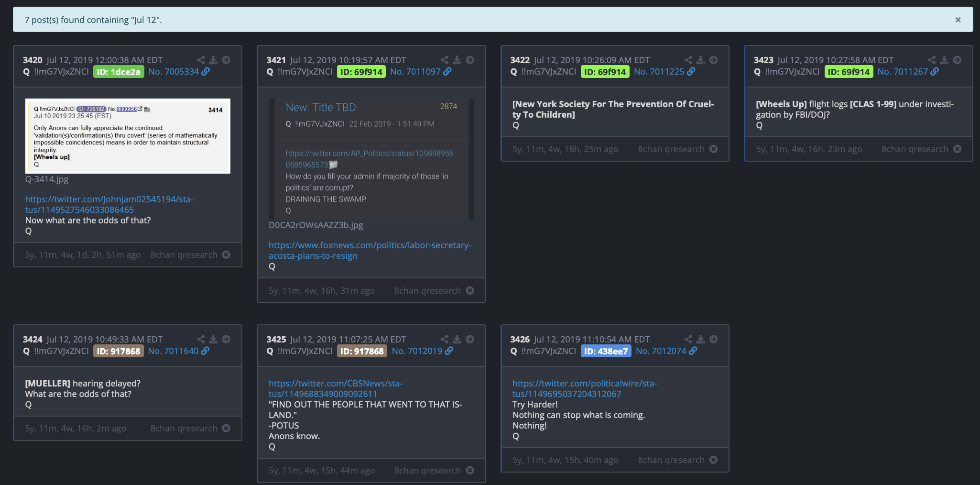Screen dimensions: 980x485
Task: Click the download icon on post 3425
Action: tap(457, 339)
